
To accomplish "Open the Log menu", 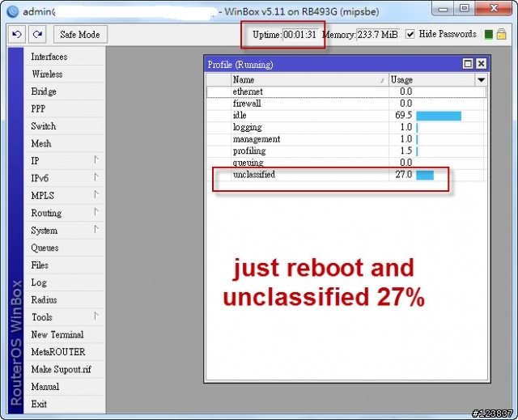I will 65,282.
